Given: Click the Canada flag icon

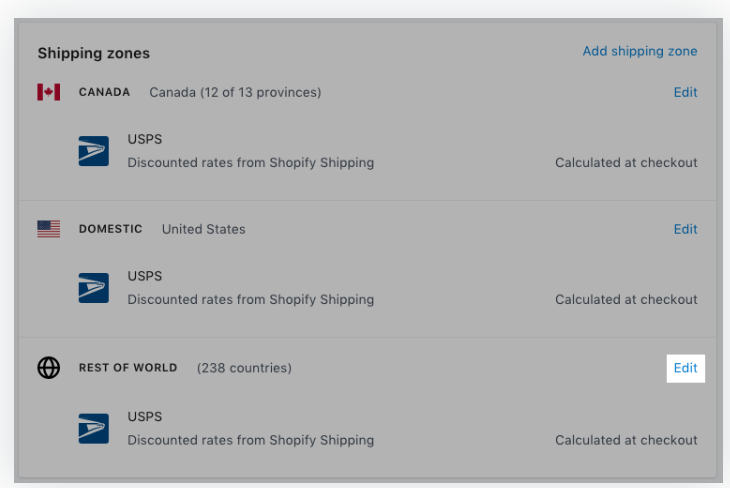Looking at the screenshot, I should [48, 92].
